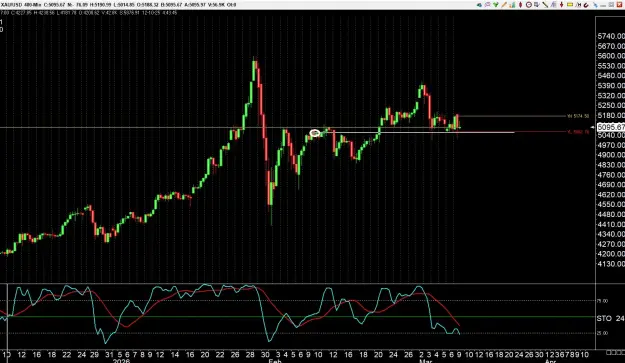The height and width of the screenshot is (363, 625).
Task: Select the diagonal trend line tool
Action: click(545, 5)
